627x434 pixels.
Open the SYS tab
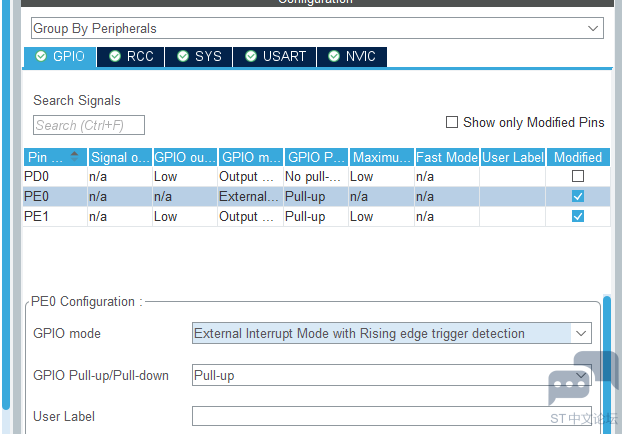click(199, 56)
